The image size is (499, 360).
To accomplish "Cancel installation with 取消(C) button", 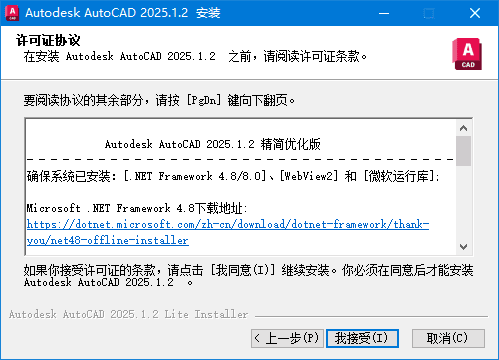I will coord(448,338).
